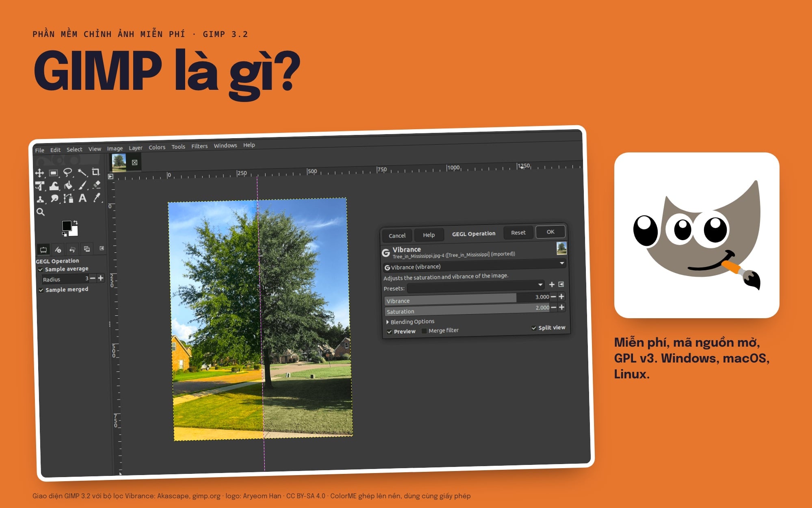Screen dimensions: 812x508
Task: Click Cancel in GEGL Operation dialog
Action: pos(397,236)
